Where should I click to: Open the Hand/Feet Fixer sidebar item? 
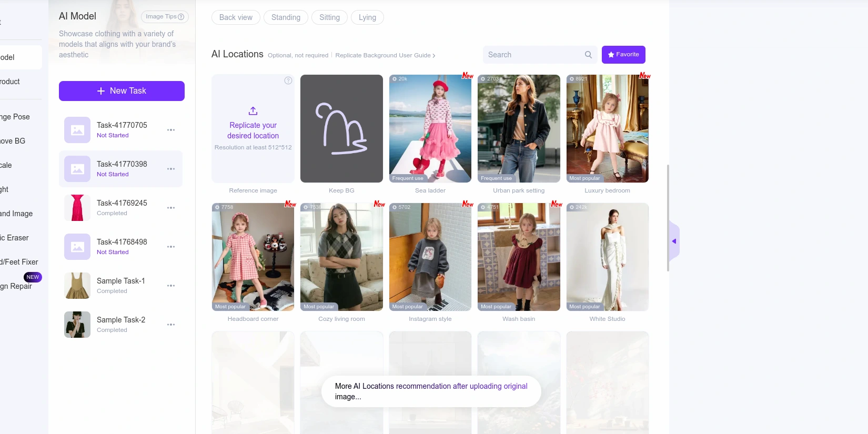[x=19, y=262]
